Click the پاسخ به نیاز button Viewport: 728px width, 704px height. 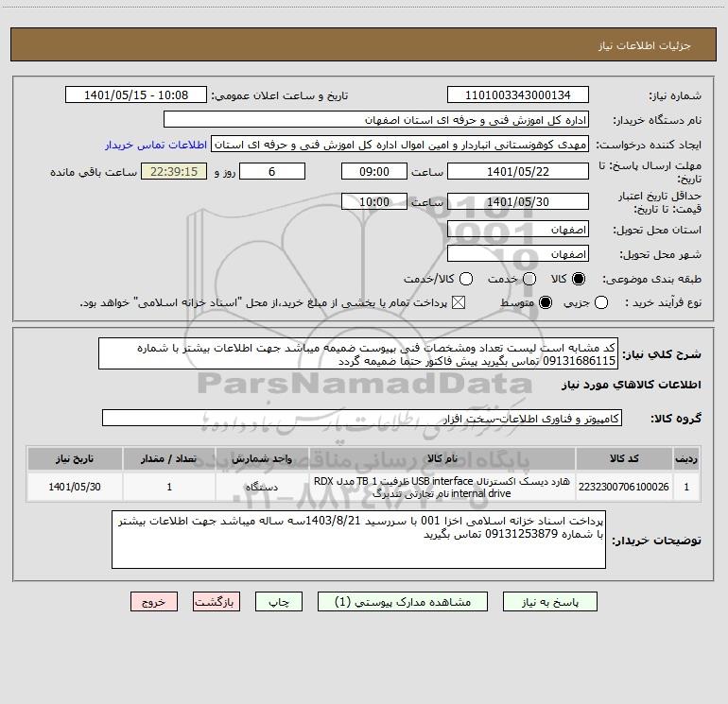[x=550, y=602]
